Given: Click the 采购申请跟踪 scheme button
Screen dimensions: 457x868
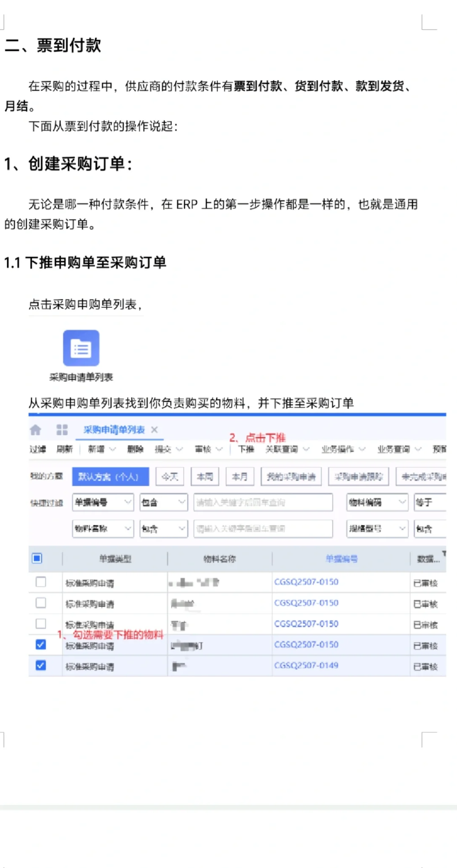Looking at the screenshot, I should pyautogui.click(x=358, y=477).
